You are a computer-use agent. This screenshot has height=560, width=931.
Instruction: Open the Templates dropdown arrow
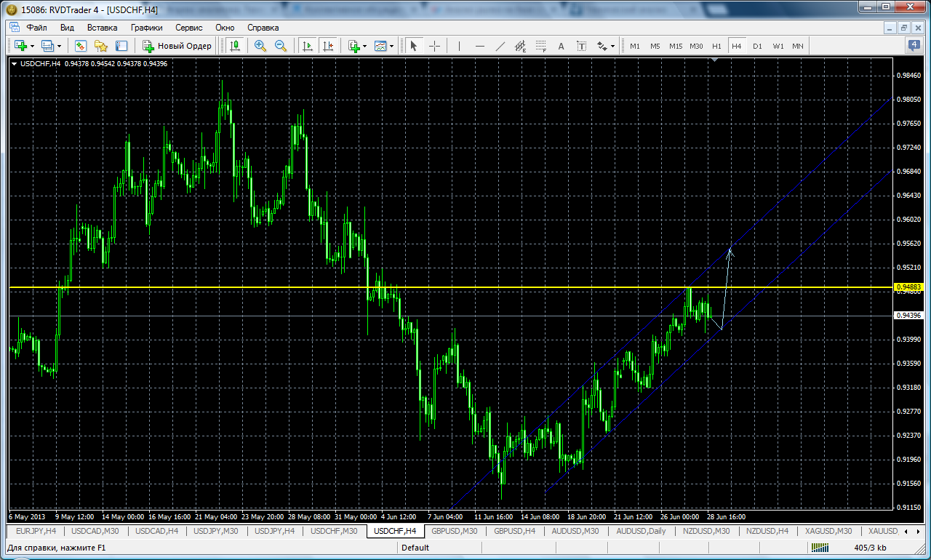392,46
